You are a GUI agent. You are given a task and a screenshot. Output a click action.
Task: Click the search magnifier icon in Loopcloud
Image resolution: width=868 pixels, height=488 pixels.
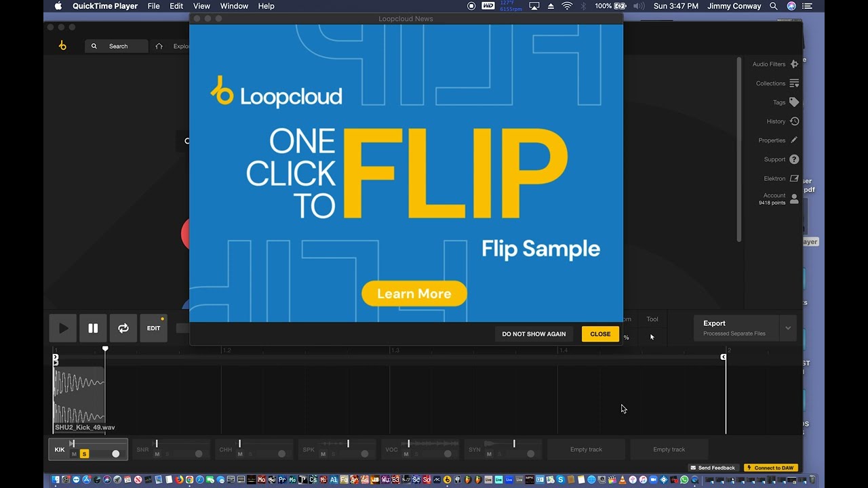94,46
